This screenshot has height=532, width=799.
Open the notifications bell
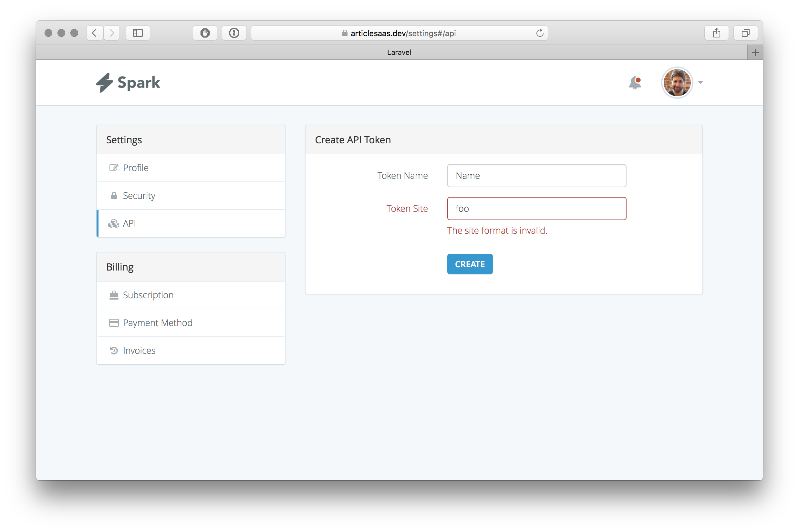click(x=634, y=82)
